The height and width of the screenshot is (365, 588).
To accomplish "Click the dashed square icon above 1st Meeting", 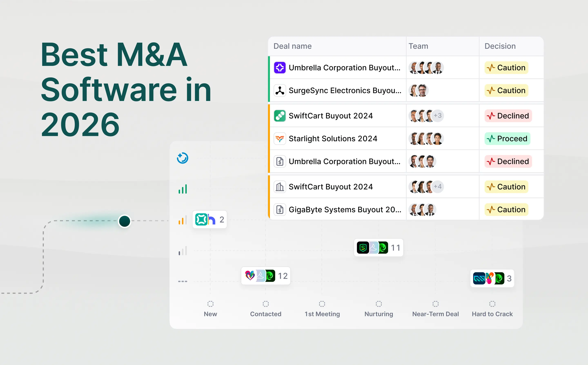I will (x=322, y=304).
